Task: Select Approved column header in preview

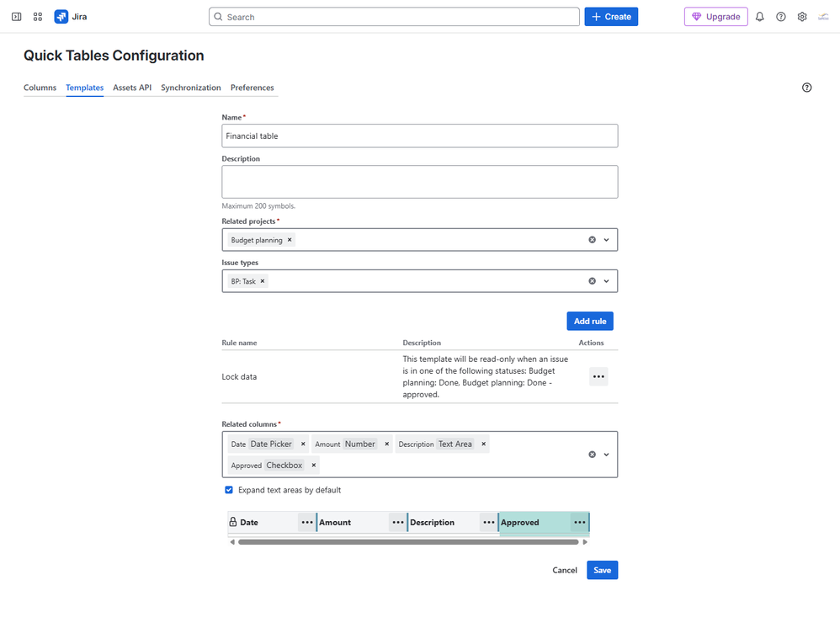Action: [534, 523]
